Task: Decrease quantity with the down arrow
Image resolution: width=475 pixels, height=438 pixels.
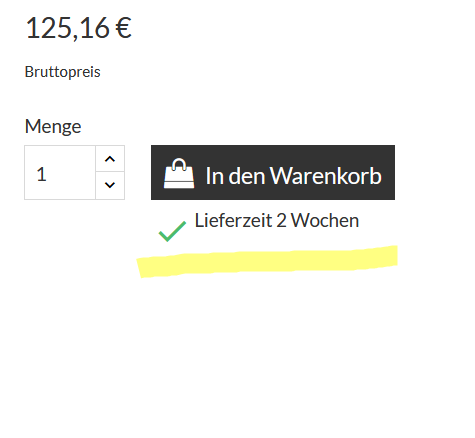Action: coord(110,185)
